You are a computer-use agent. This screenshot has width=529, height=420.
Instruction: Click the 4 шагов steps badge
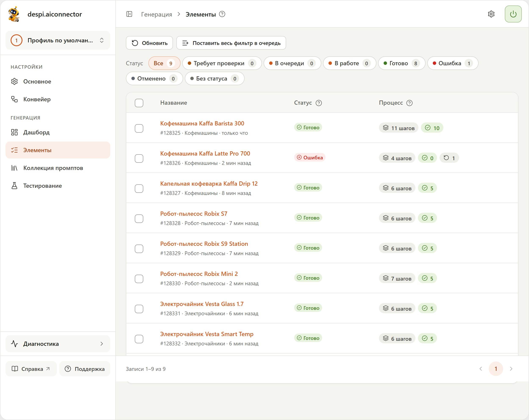(397, 158)
